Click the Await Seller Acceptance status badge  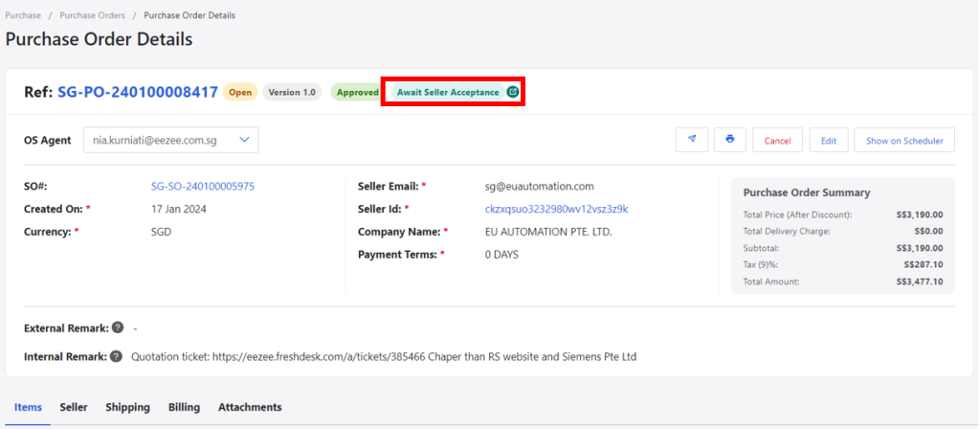click(448, 92)
